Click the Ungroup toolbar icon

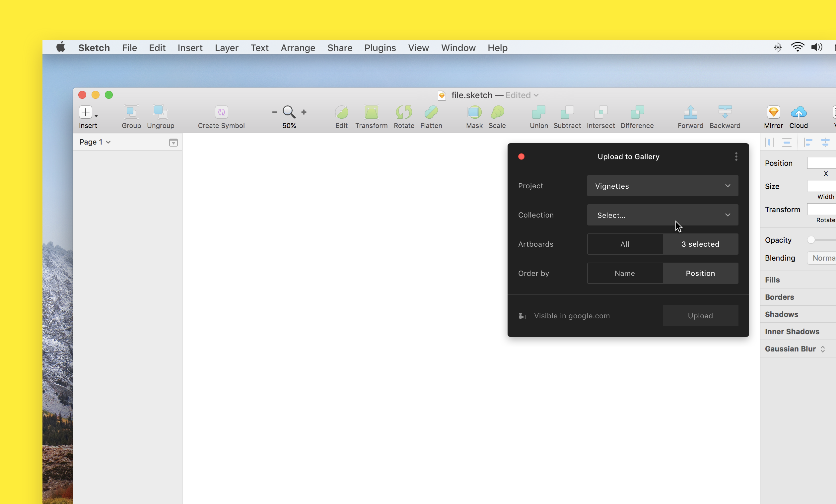pos(160,112)
